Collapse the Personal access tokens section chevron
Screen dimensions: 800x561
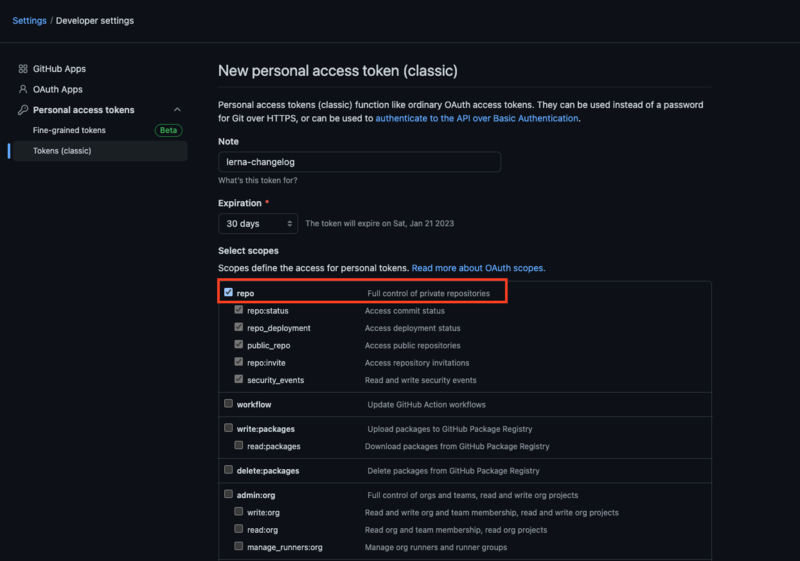click(x=177, y=110)
